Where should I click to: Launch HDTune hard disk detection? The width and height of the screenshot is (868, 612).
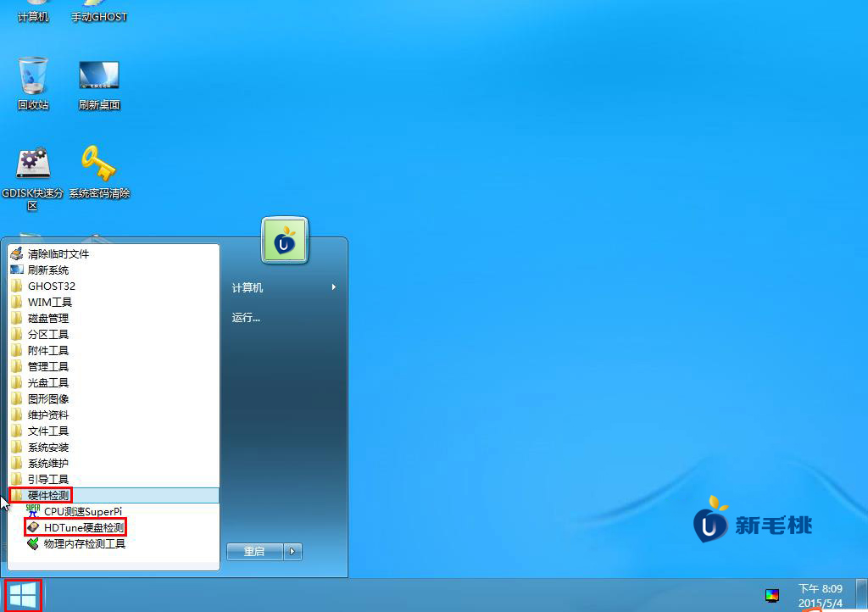coord(76,527)
